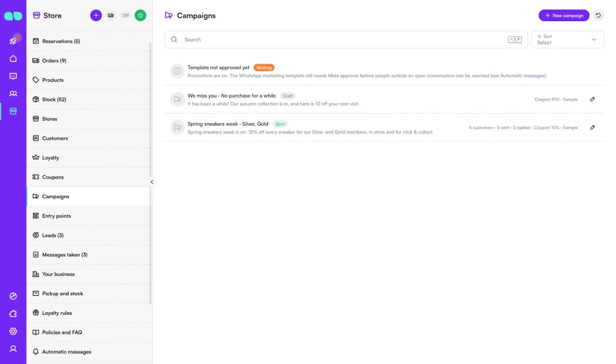Click the refresh icon next to New campaign
The width and height of the screenshot is (616, 364).
click(598, 16)
